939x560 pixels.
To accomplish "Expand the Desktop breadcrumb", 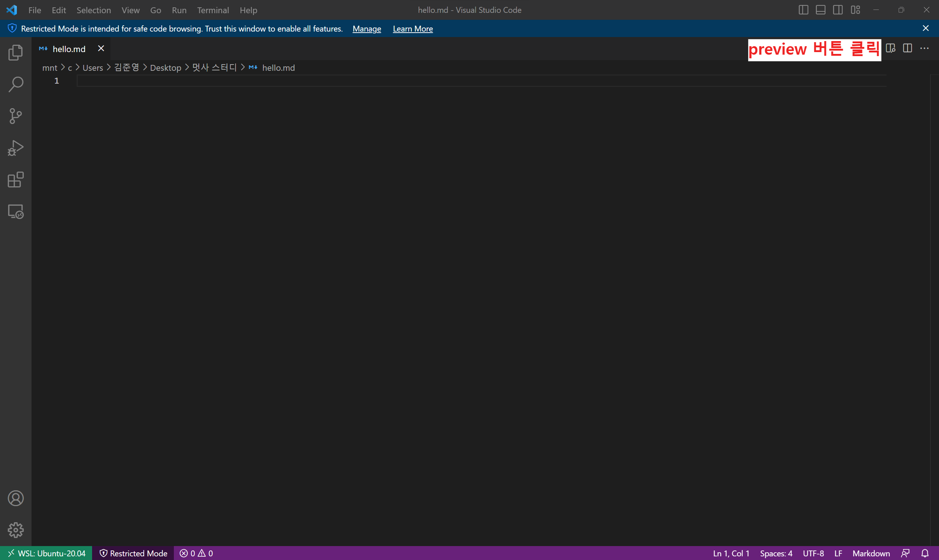I will (x=166, y=68).
